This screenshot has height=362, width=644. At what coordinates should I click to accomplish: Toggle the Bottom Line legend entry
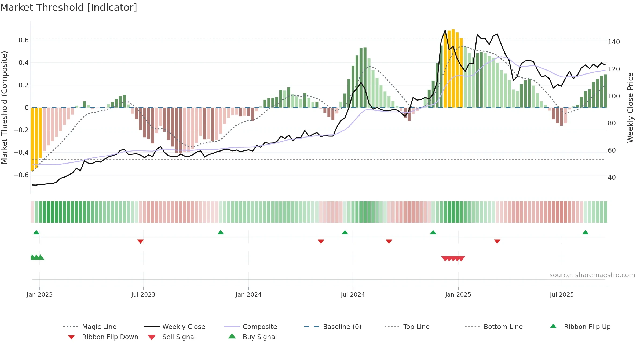[x=494, y=327]
